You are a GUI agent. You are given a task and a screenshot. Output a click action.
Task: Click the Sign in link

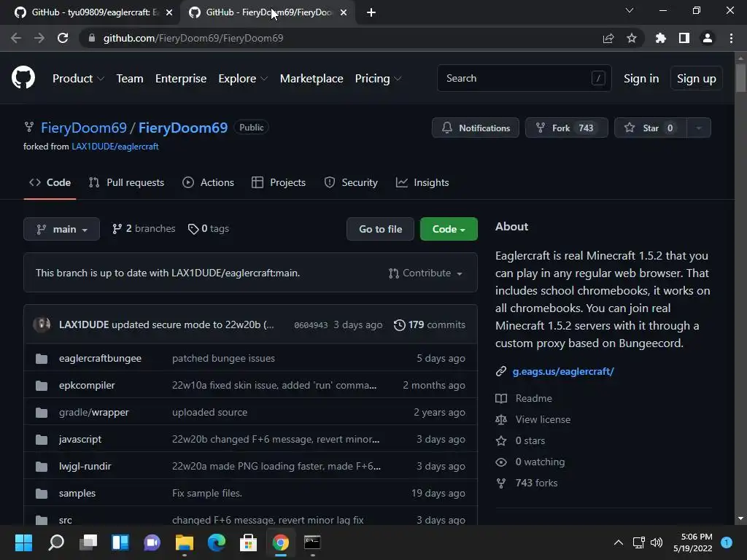tap(641, 79)
